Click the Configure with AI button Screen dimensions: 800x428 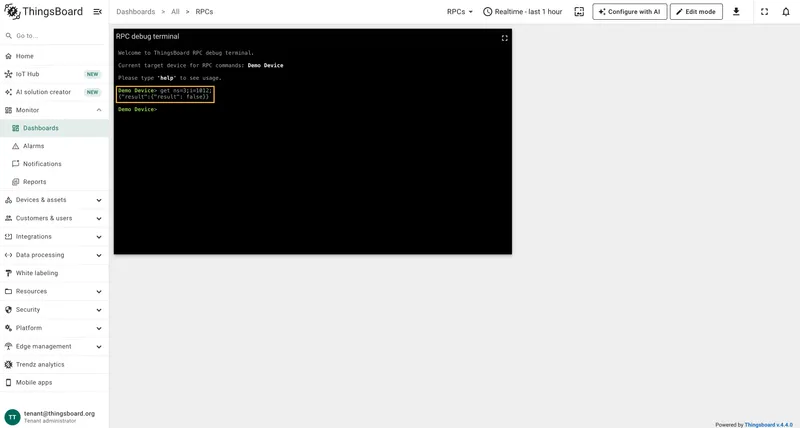click(630, 11)
